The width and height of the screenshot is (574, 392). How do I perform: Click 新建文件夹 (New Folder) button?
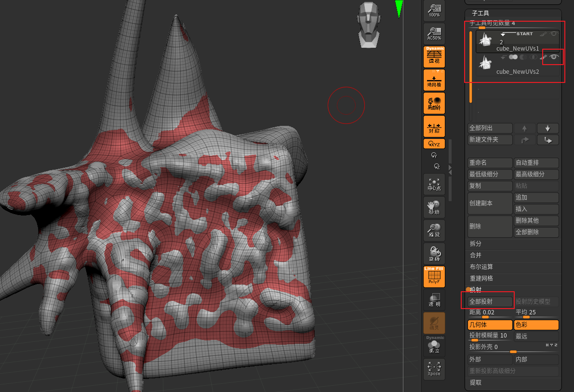(x=490, y=139)
